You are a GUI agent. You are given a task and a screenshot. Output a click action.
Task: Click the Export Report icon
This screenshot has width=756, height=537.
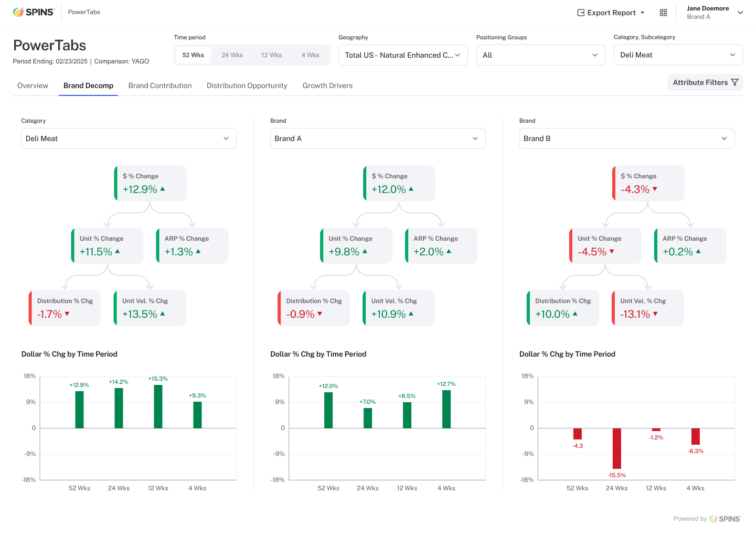tap(581, 13)
